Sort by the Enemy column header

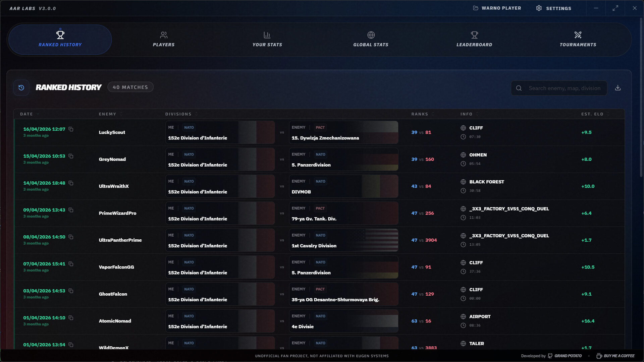[111, 114]
